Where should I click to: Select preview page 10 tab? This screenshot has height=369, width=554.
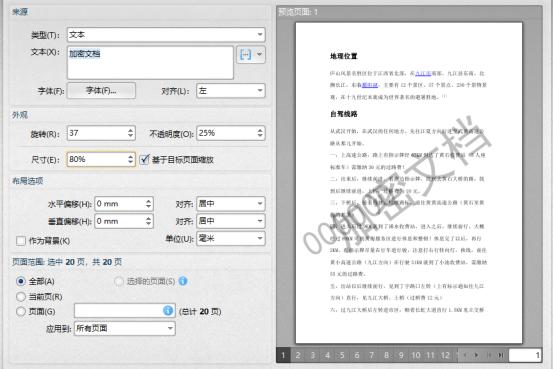coord(416,355)
